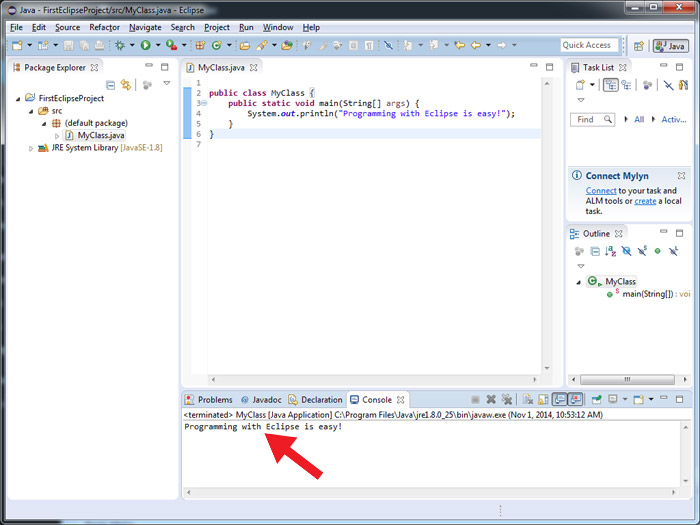
Task: Collapse the src folder node
Action: click(31, 111)
